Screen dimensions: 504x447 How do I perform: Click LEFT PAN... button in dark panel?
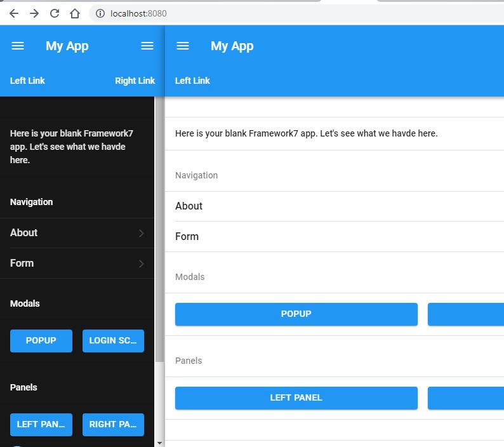[41, 425]
